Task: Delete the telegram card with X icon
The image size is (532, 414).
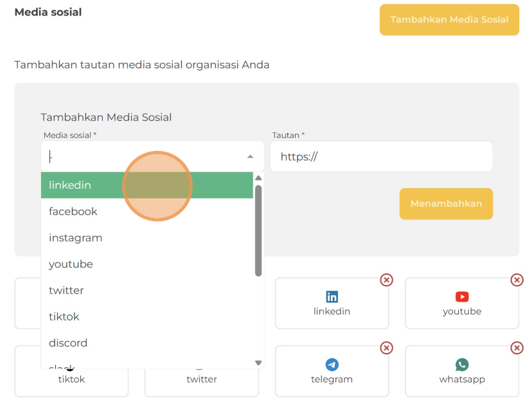Action: point(386,347)
